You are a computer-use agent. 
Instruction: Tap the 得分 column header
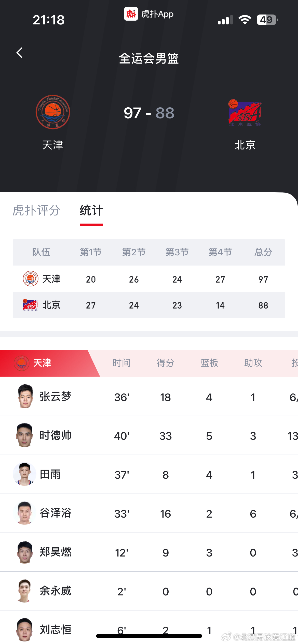[166, 363]
